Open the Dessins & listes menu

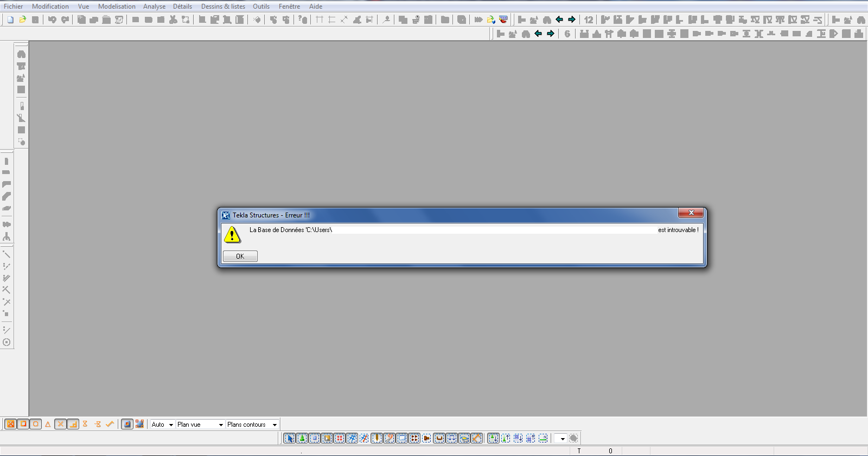click(x=223, y=7)
